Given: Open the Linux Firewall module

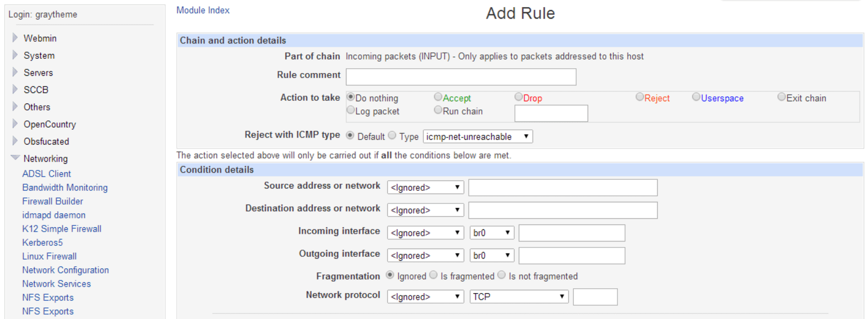Looking at the screenshot, I should [49, 256].
